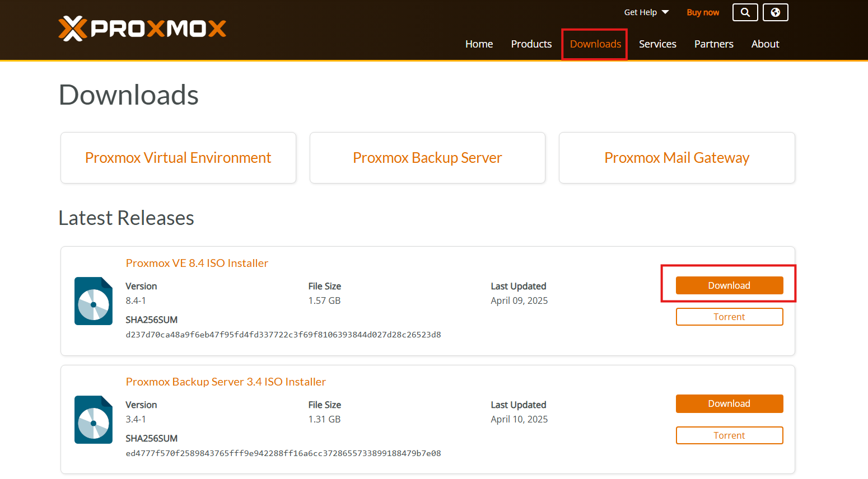Click the Proxmox logo in the header
868x479 pixels.
pos(142,28)
